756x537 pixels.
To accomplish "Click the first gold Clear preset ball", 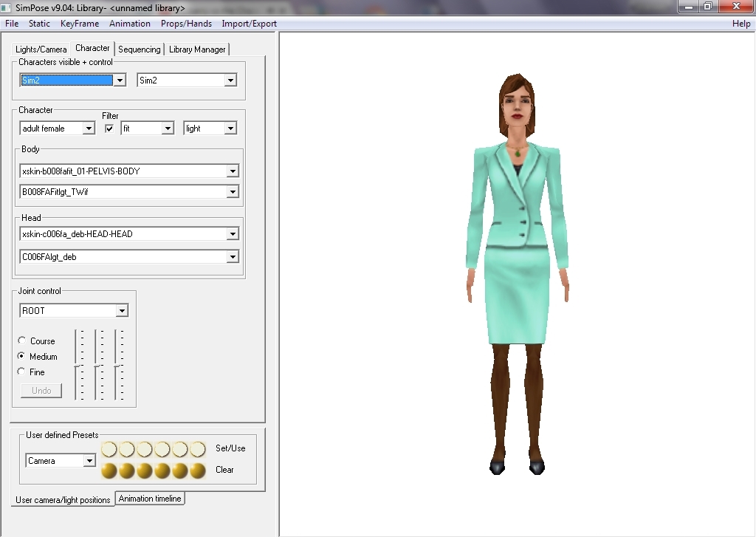I will [x=109, y=471].
